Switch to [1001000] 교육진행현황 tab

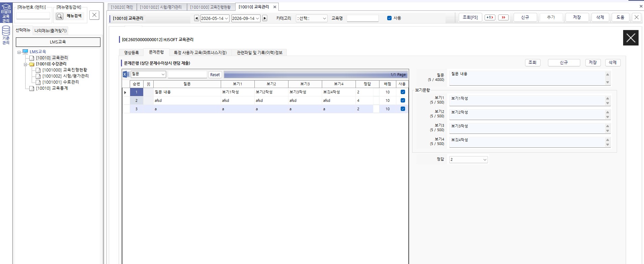coord(210,7)
